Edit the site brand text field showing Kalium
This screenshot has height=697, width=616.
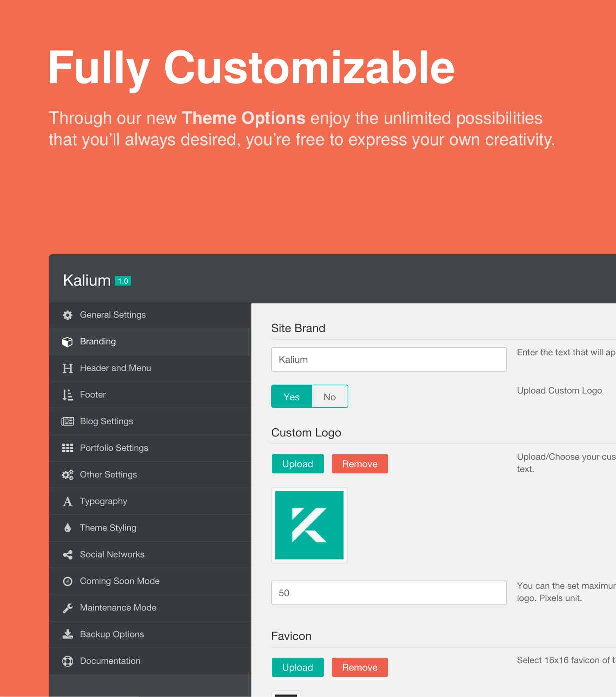click(x=389, y=359)
